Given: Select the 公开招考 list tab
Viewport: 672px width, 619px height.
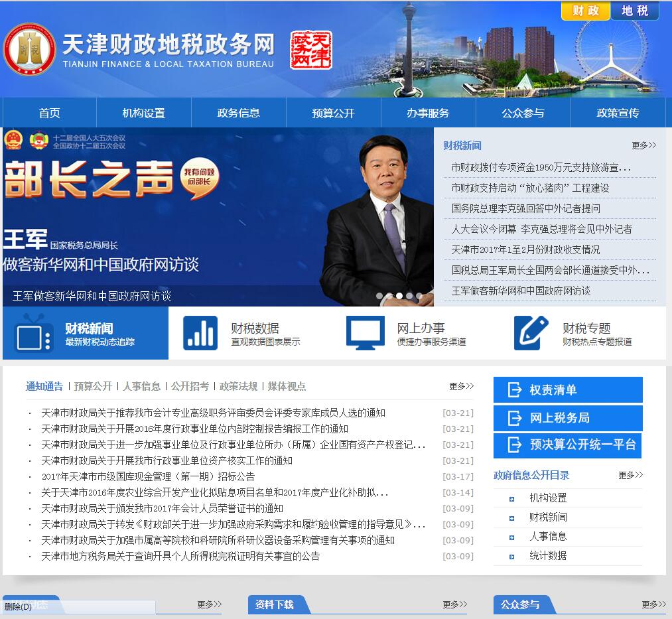Looking at the screenshot, I should [x=190, y=386].
